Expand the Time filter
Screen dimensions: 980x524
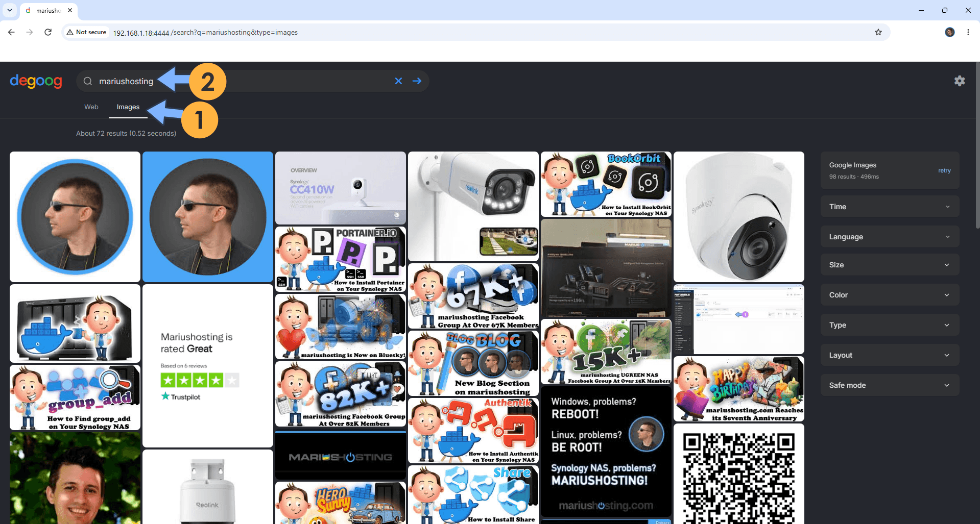tap(890, 207)
